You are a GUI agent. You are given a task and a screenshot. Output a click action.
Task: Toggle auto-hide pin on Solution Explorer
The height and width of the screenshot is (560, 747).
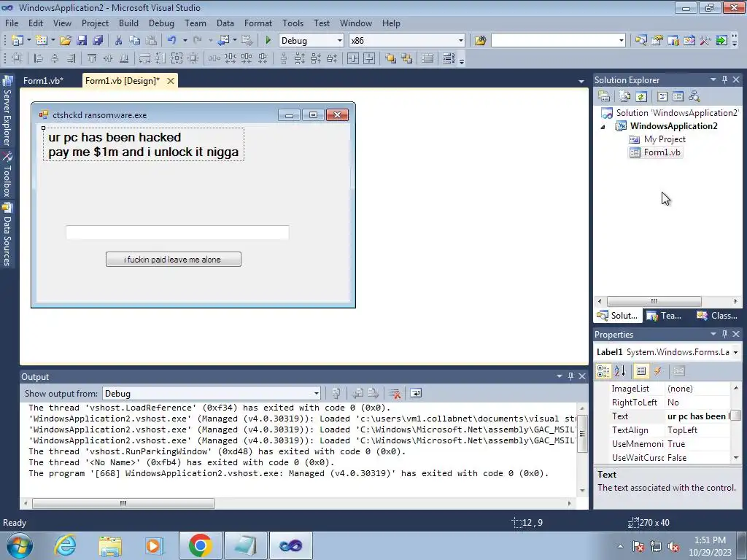click(724, 79)
